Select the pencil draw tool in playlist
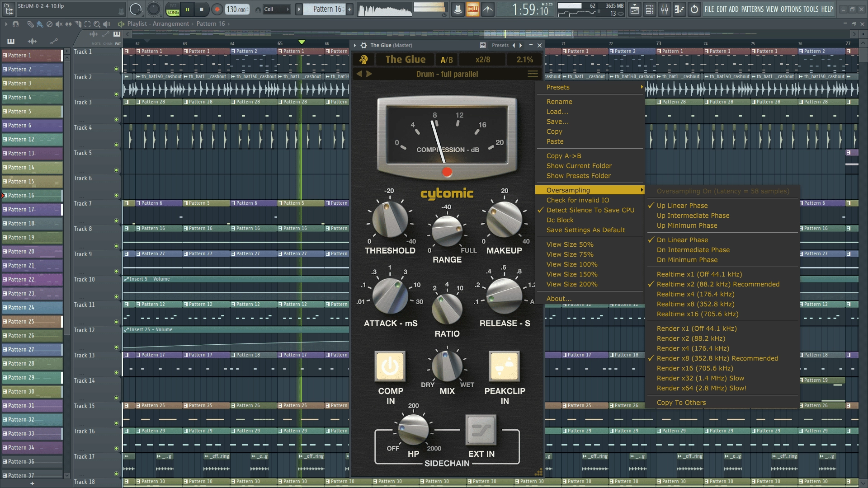 [30, 24]
